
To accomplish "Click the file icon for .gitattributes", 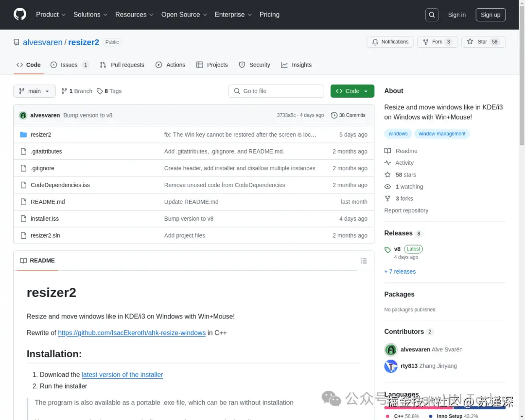I will tap(23, 151).
